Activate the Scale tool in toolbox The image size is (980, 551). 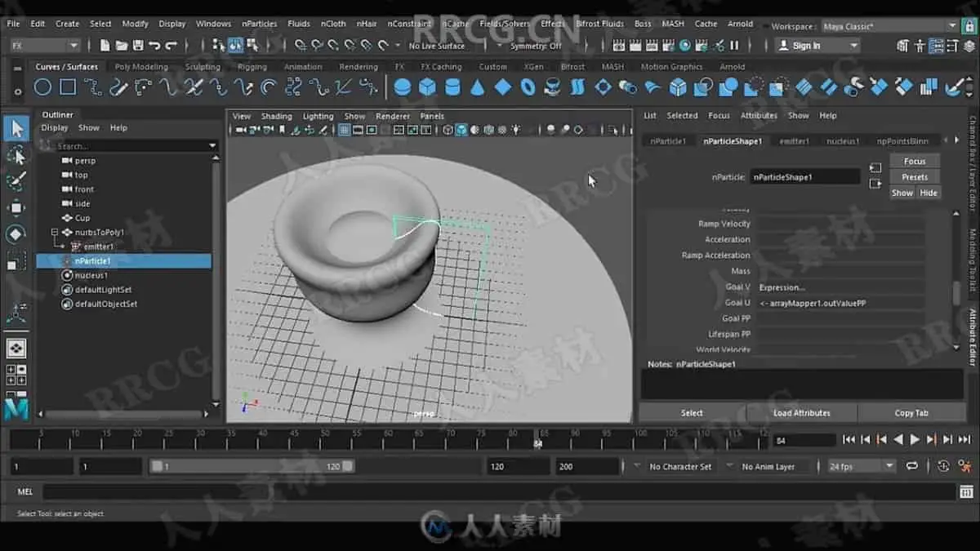(16, 262)
